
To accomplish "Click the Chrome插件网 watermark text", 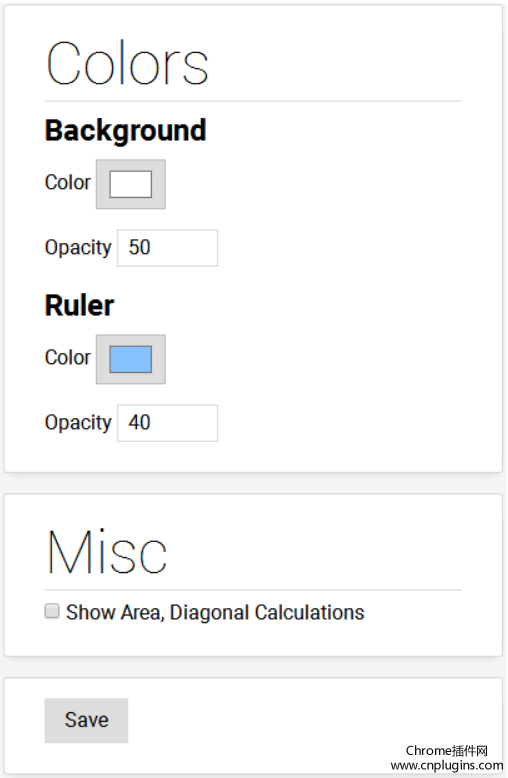I will tap(447, 751).
